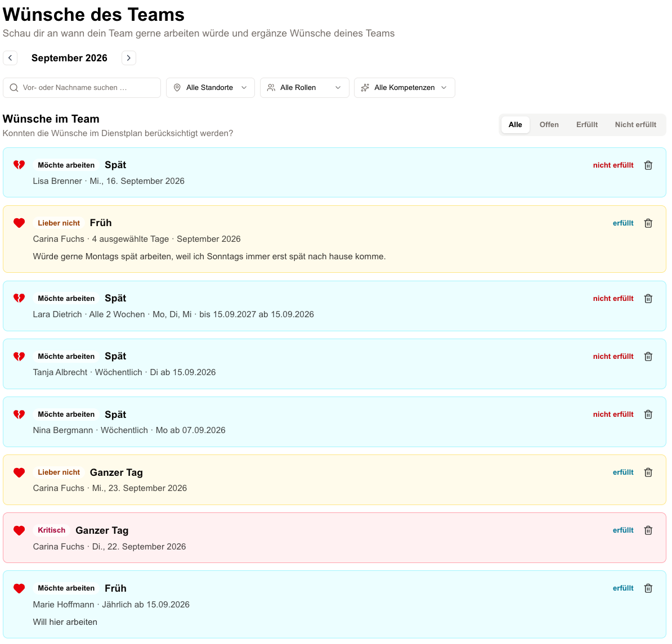
Task: Click 'Lara Dietrich · Alle 2 Wochen' details line
Action: click(173, 314)
